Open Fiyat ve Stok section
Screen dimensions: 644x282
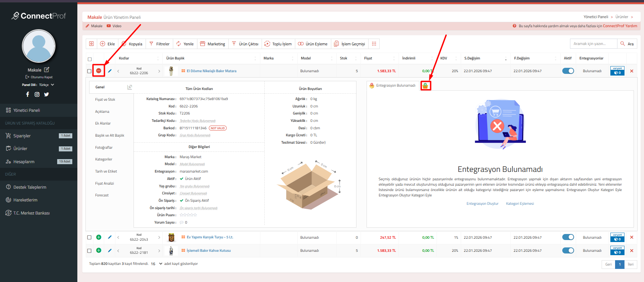[x=105, y=99]
